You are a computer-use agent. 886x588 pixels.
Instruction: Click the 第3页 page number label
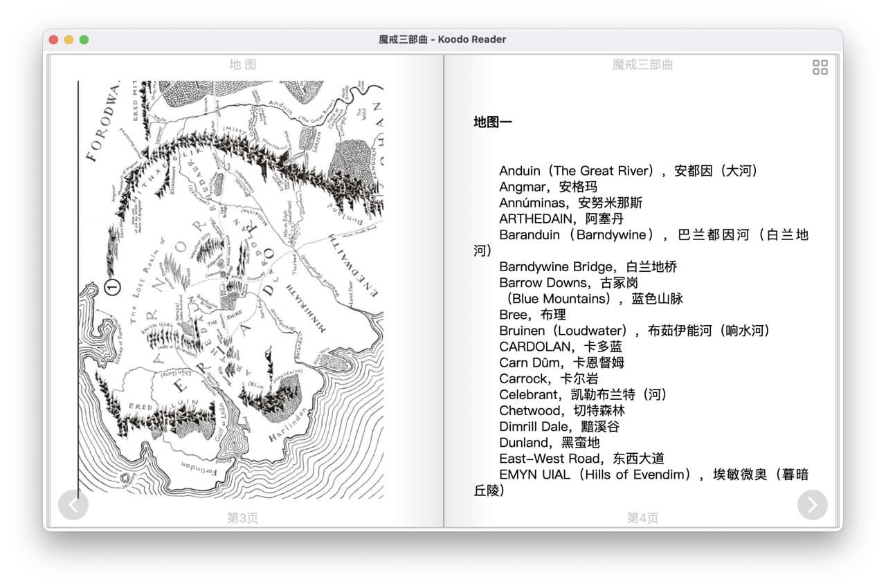242,517
